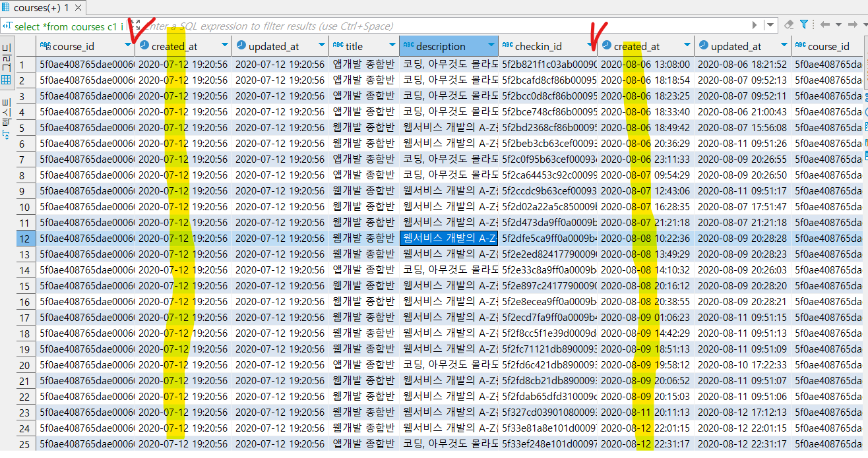Click the title cell in row 1
868x458 pixels.
pyautogui.click(x=364, y=64)
